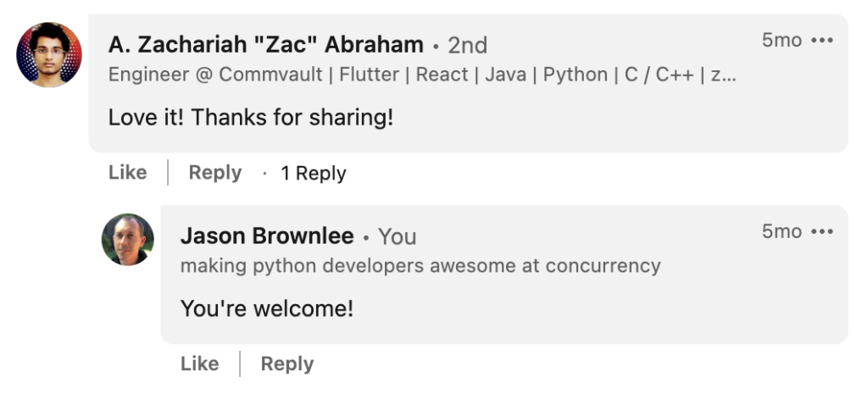Click the 5mo timestamp on Jason's reply
The width and height of the screenshot is (868, 399).
coord(781,232)
